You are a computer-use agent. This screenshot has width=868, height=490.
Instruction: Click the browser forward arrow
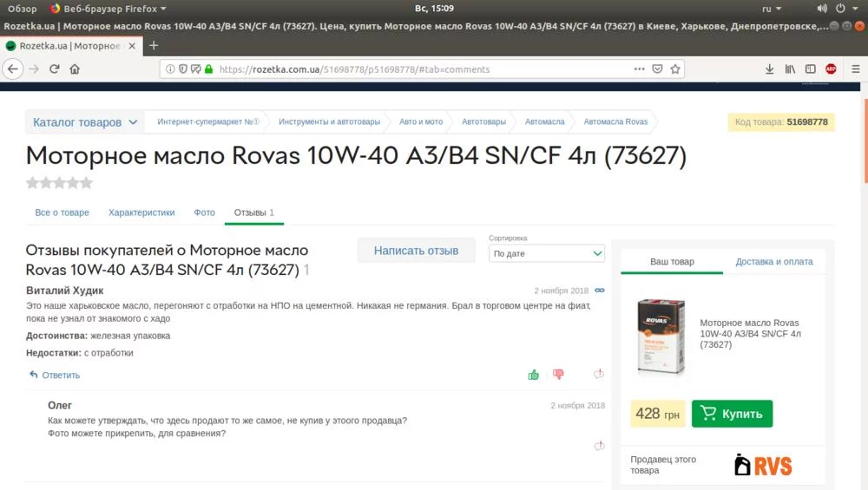click(x=34, y=69)
